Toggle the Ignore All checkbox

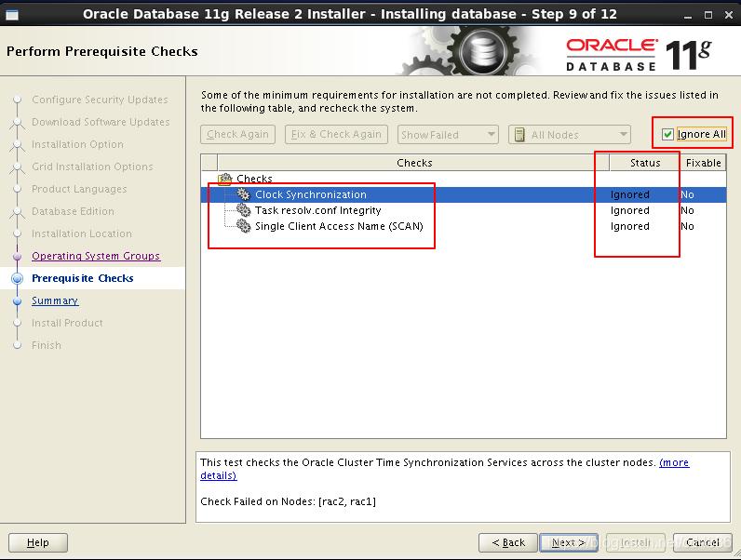point(667,135)
